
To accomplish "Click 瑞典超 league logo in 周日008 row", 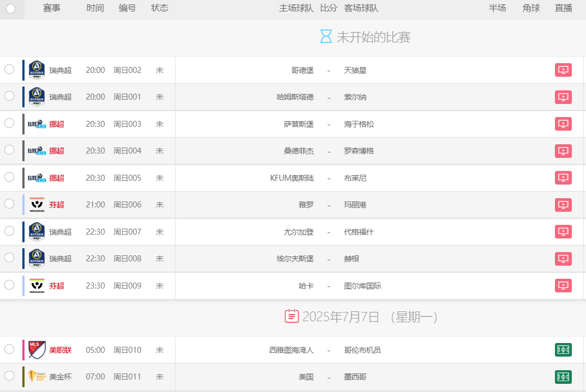I will (37, 259).
